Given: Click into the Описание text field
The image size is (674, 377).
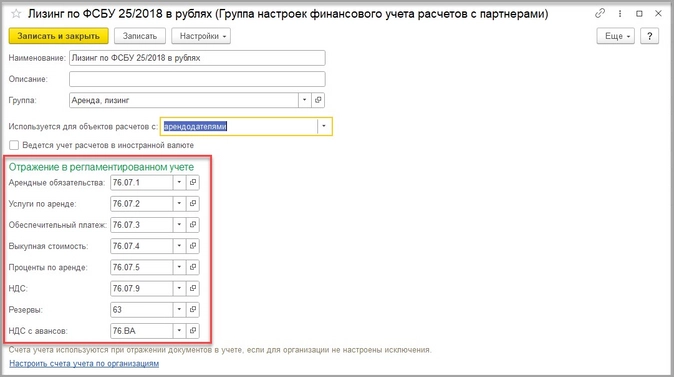Looking at the screenshot, I should pyautogui.click(x=197, y=79).
